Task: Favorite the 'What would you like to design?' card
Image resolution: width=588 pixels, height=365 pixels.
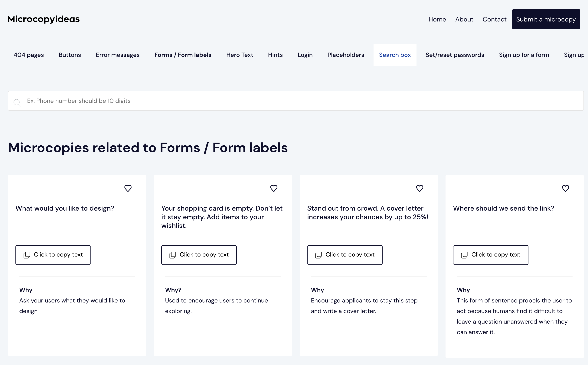Action: [128, 188]
